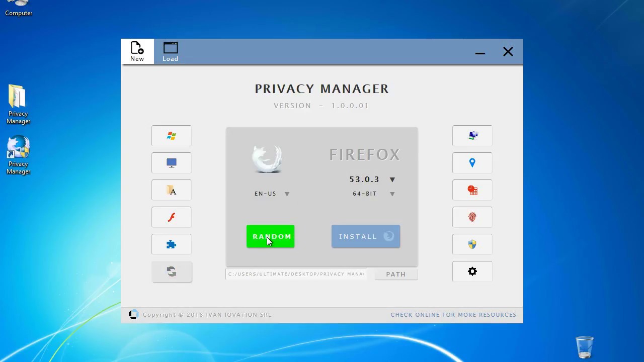Click the white Firefox logo

[268, 159]
